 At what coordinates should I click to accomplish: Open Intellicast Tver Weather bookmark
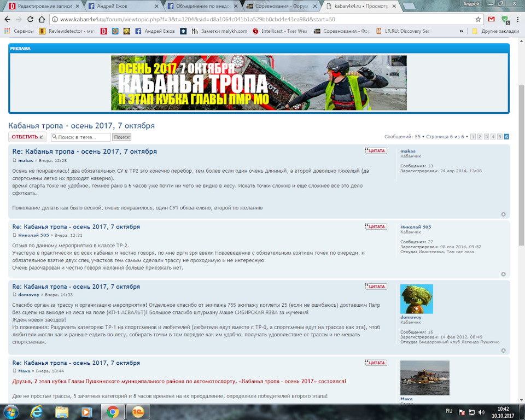280,31
